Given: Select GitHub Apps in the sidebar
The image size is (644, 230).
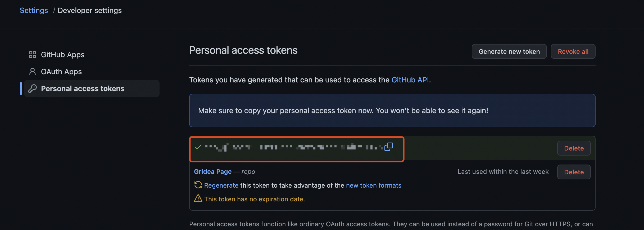Looking at the screenshot, I should pyautogui.click(x=63, y=55).
